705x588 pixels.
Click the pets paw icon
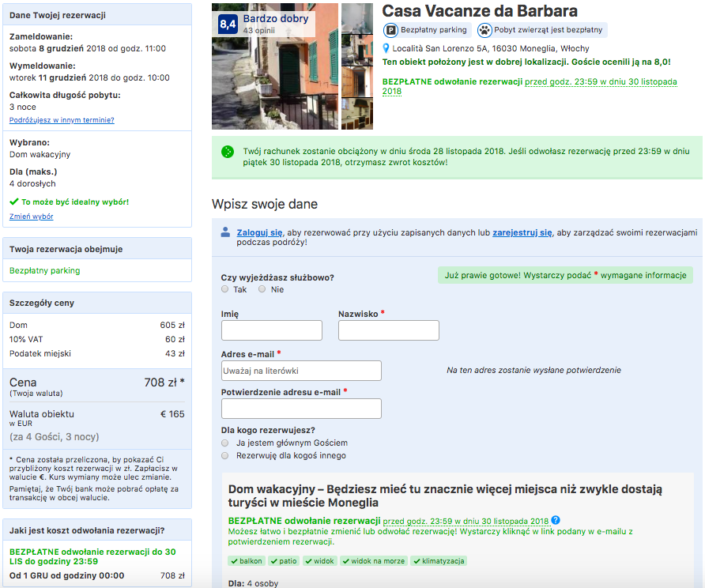click(484, 30)
